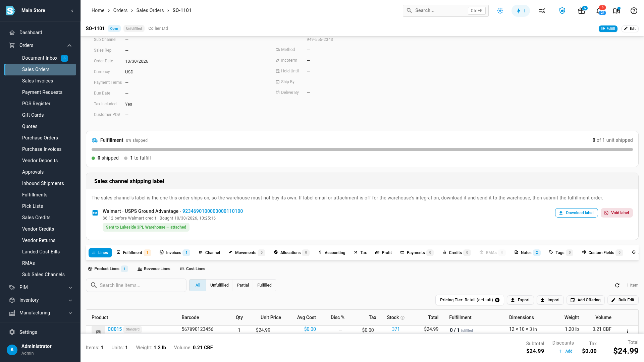Open the notifications bell

[x=600, y=11]
